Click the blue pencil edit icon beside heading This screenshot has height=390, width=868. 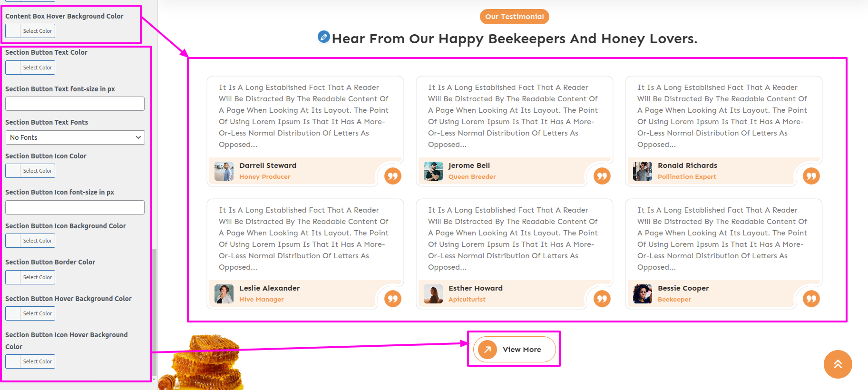(323, 37)
